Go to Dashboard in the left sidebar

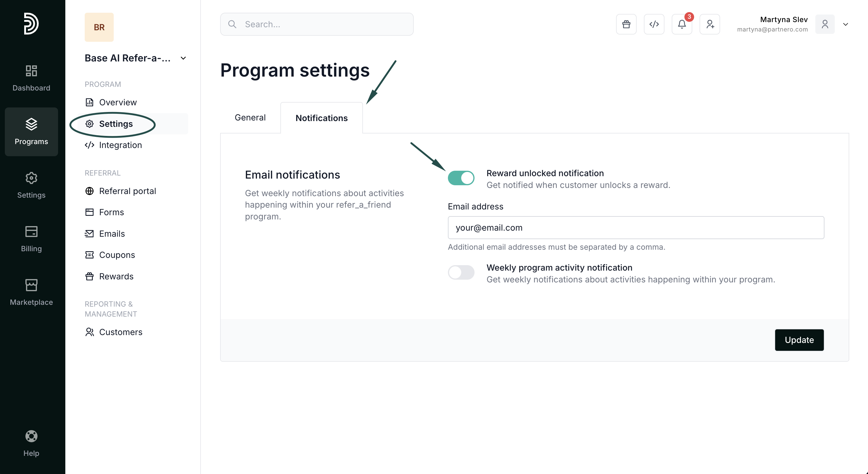click(x=31, y=78)
